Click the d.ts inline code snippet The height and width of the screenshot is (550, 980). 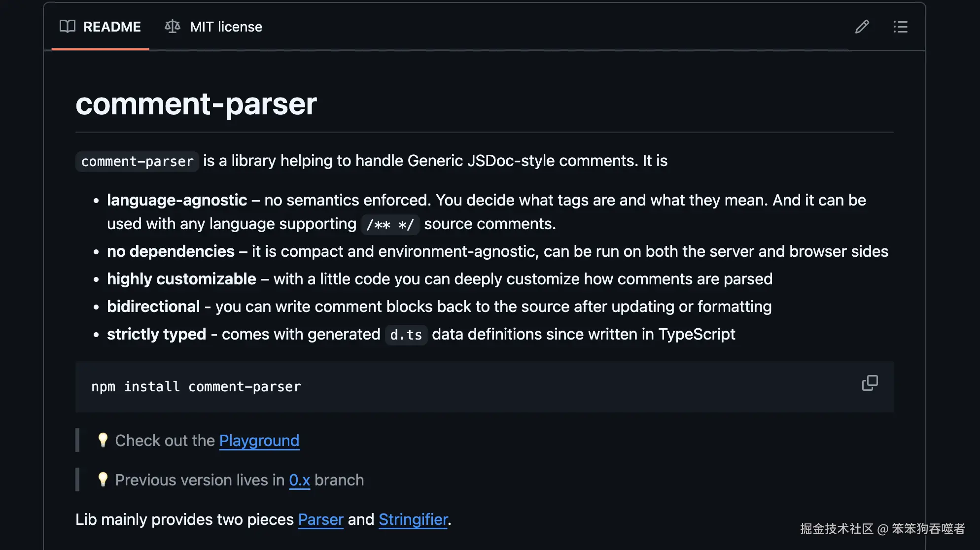tap(406, 335)
